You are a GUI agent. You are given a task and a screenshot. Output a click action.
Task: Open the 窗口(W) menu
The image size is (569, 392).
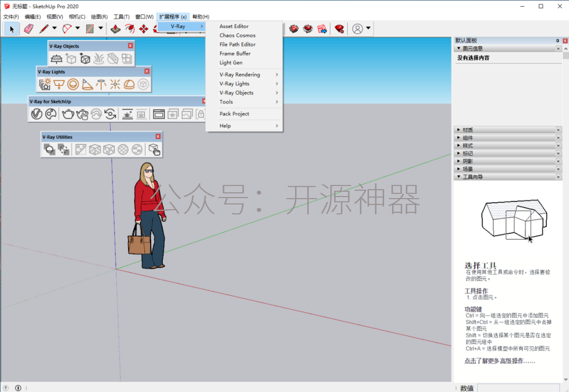[x=144, y=17]
